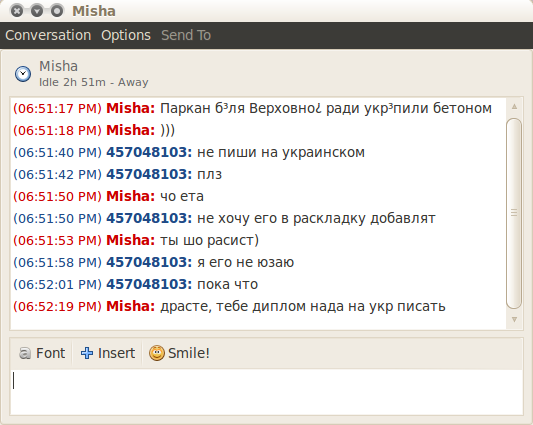Image resolution: width=533 pixels, height=425 pixels.
Task: Click the scrollbar down arrow
Action: pyautogui.click(x=514, y=320)
